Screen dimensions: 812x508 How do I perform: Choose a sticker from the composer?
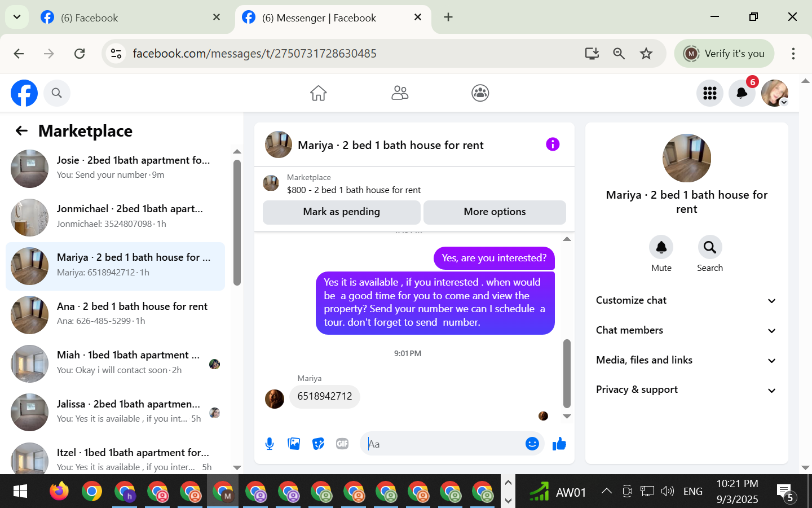319,444
